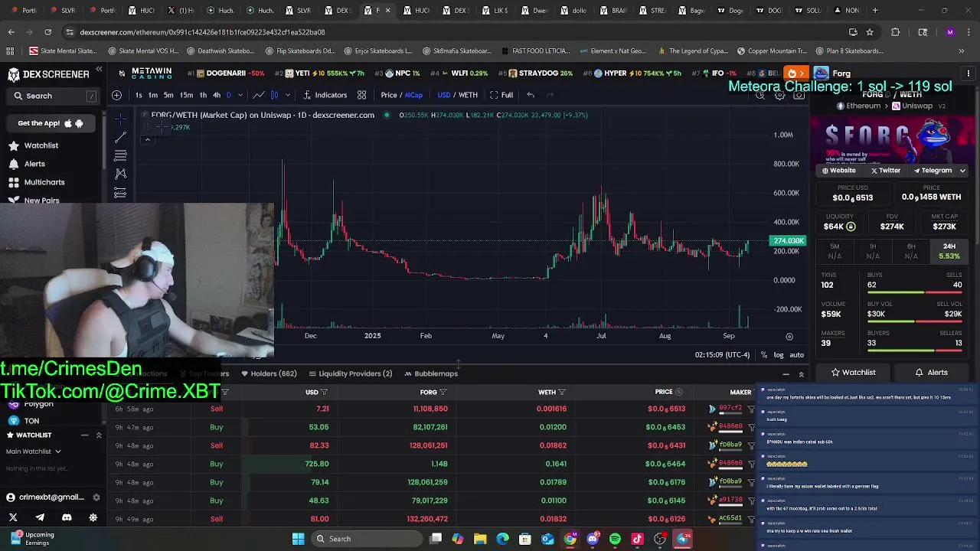This screenshot has height=551, width=980.
Task: Open the token Twitter link
Action: tap(885, 171)
